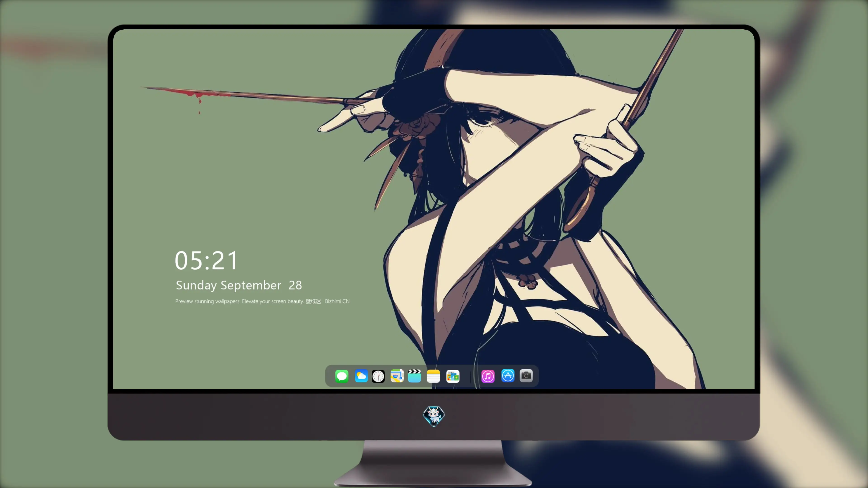Open the Videos clapperboard app in the dock
The width and height of the screenshot is (868, 488).
415,376
